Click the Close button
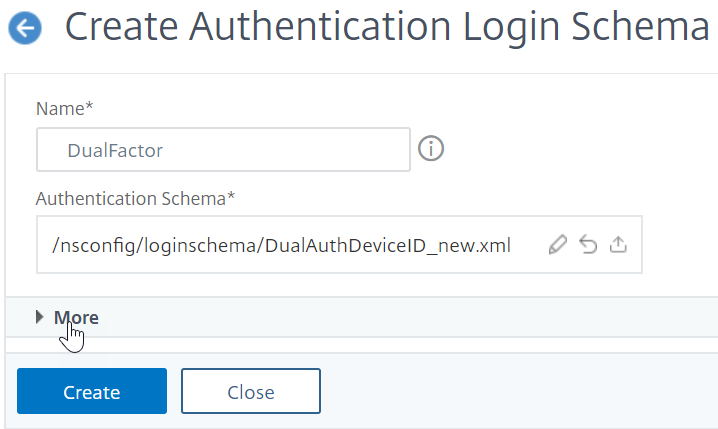Viewport: 718px width, 429px height. tap(251, 391)
